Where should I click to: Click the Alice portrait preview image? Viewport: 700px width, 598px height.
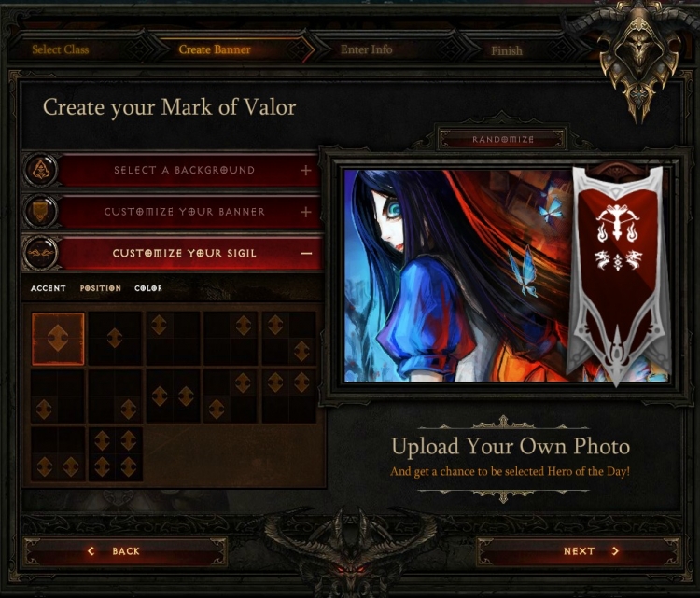tap(457, 275)
